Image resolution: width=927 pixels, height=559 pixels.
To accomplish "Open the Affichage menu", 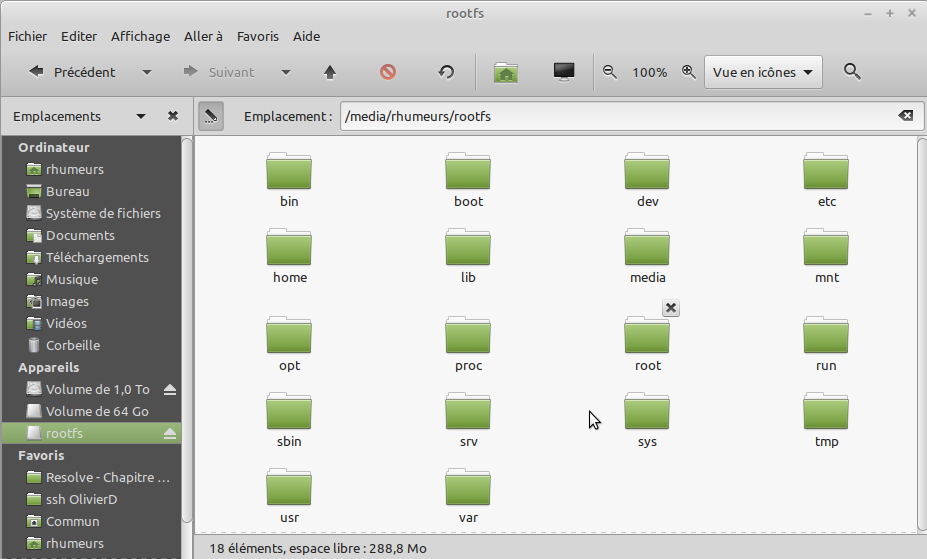I will click(x=140, y=36).
